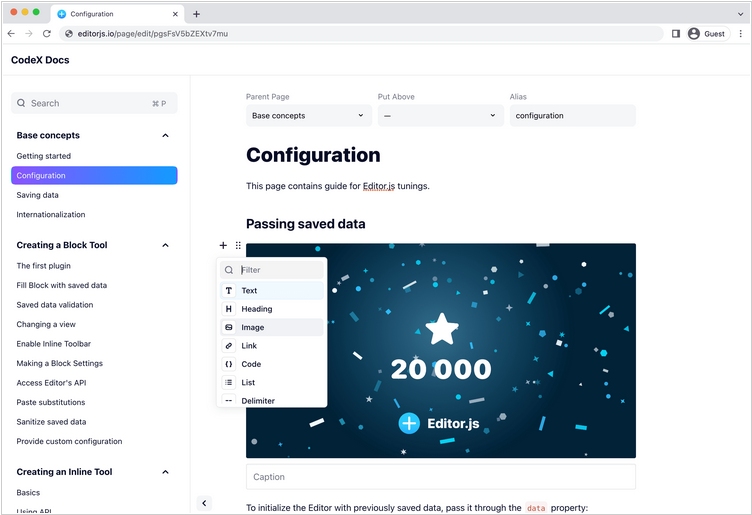Click the Heading tool H icon
Viewport: 752px width, 515px height.
[229, 309]
